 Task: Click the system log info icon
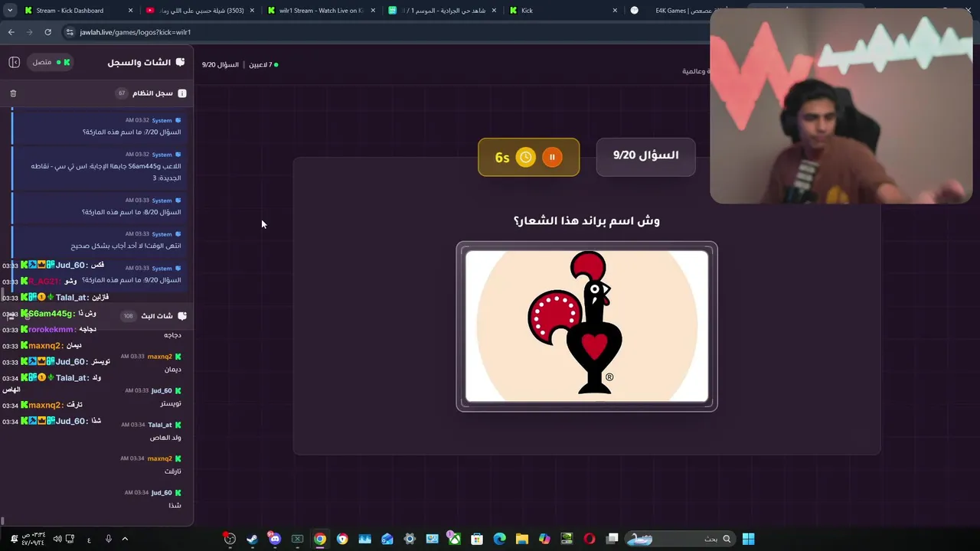pyautogui.click(x=182, y=93)
